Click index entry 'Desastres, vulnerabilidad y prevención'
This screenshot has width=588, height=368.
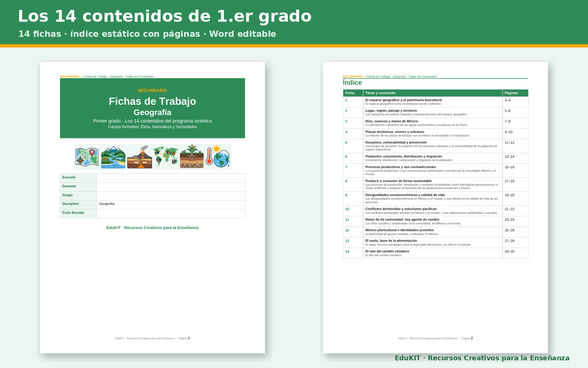tap(396, 142)
